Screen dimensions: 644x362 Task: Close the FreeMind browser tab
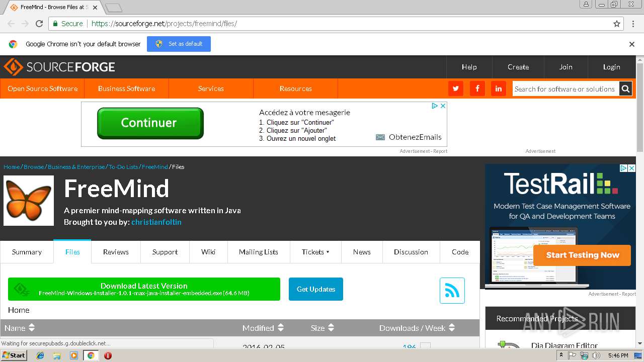tap(95, 8)
